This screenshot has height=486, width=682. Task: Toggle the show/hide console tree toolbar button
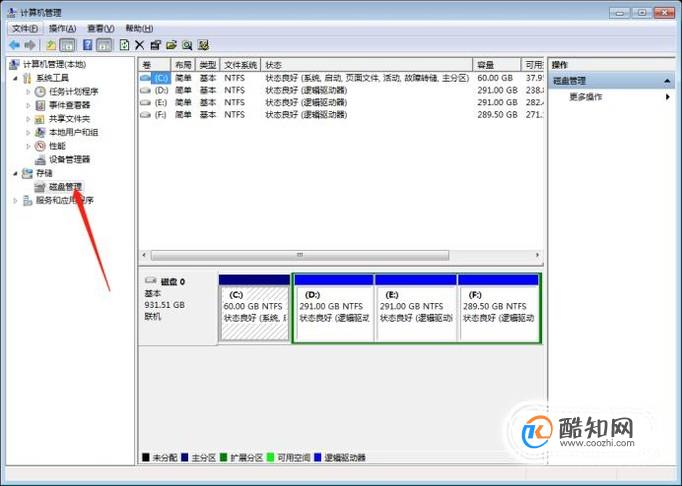pyautogui.click(x=67, y=45)
